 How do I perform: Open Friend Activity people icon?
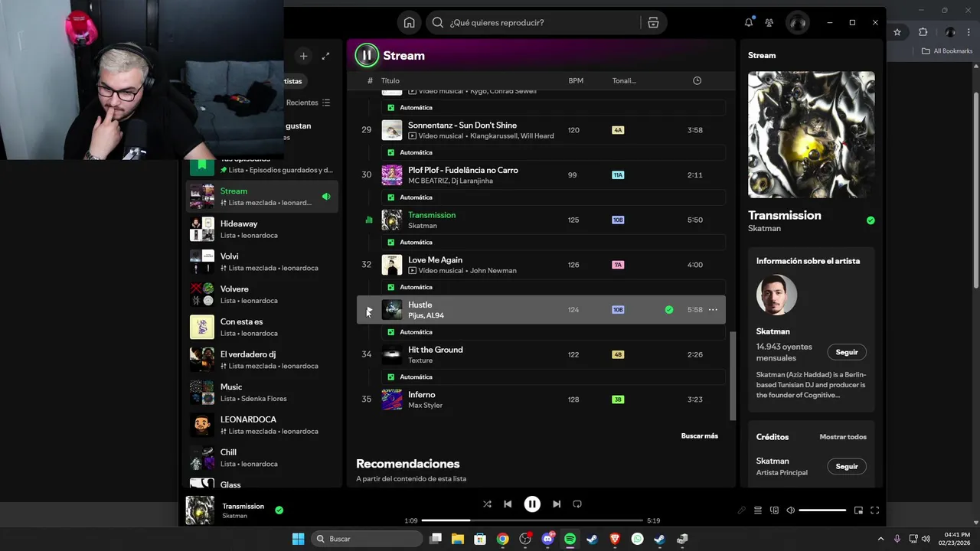point(769,22)
